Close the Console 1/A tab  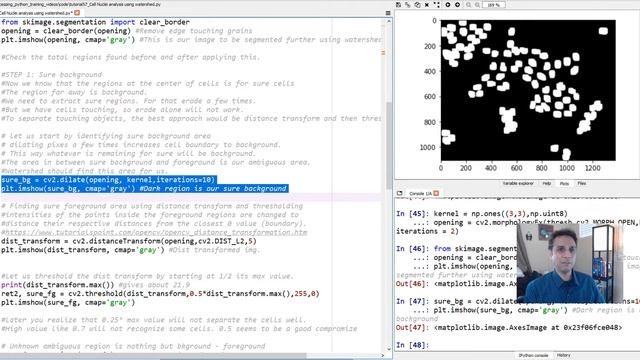pyautogui.click(x=436, y=193)
